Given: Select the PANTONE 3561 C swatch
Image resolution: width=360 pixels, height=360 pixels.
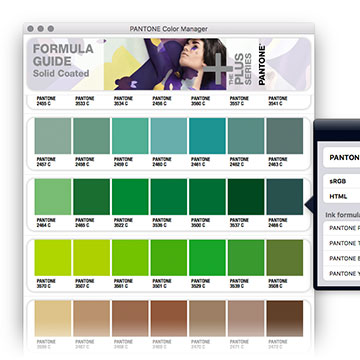Looking at the screenshot, I should (130, 258).
